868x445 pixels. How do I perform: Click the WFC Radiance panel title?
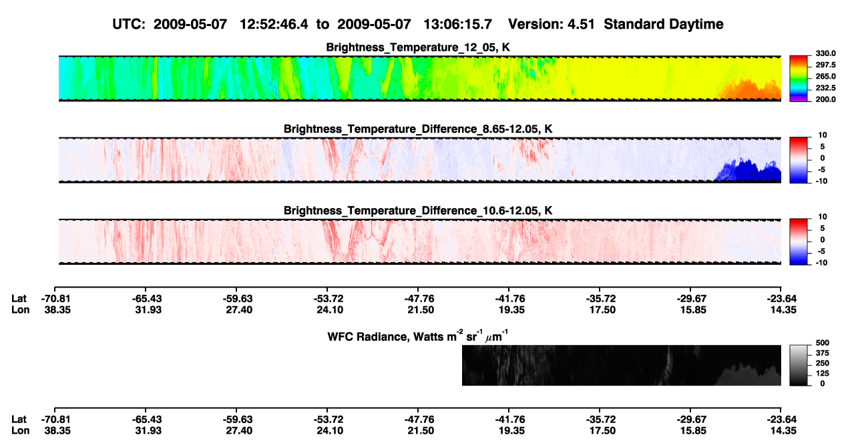tap(418, 336)
